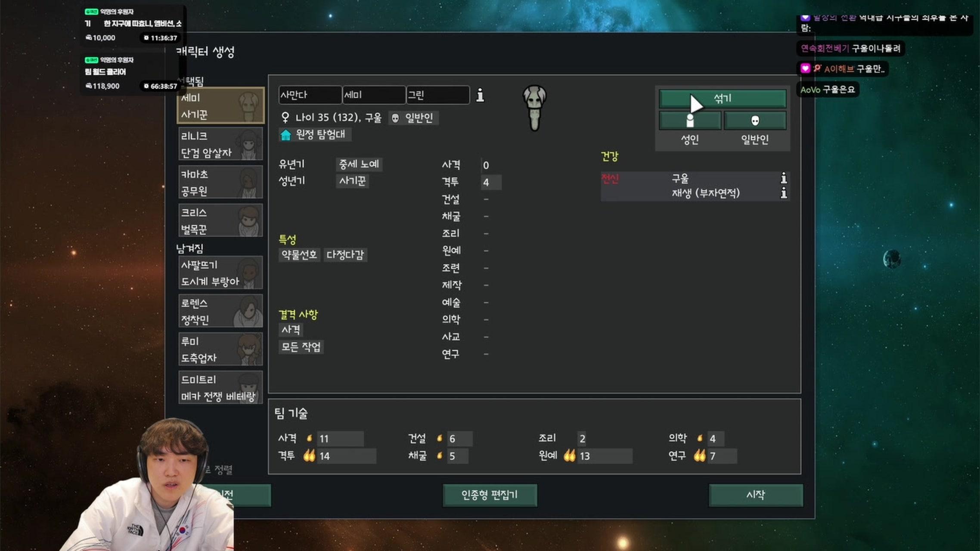Select 크리스 벌목꾼 character entry
Image resolution: width=980 pixels, height=551 pixels.
coord(220,220)
